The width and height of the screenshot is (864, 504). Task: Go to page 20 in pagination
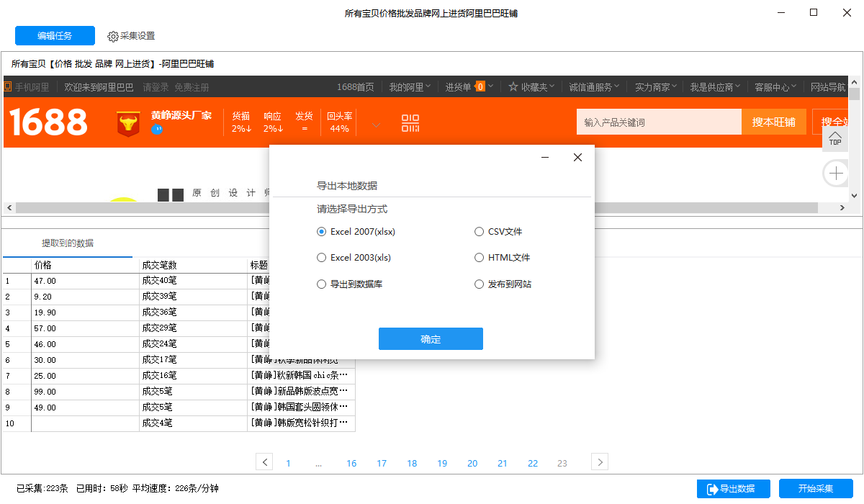pos(472,463)
